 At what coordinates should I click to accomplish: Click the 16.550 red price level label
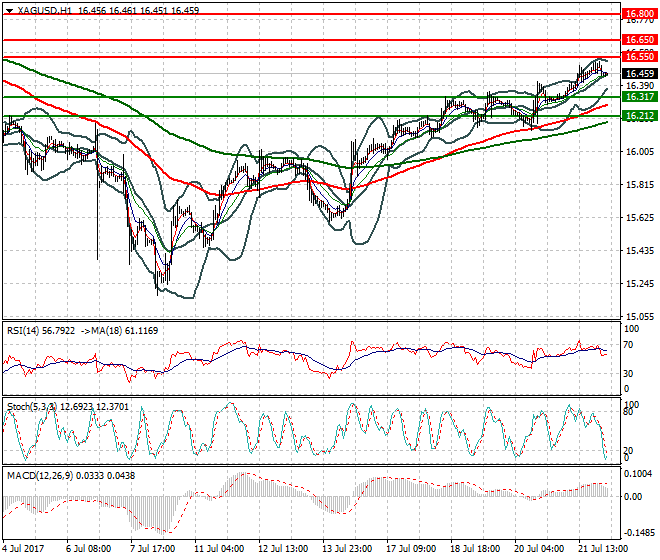point(640,56)
